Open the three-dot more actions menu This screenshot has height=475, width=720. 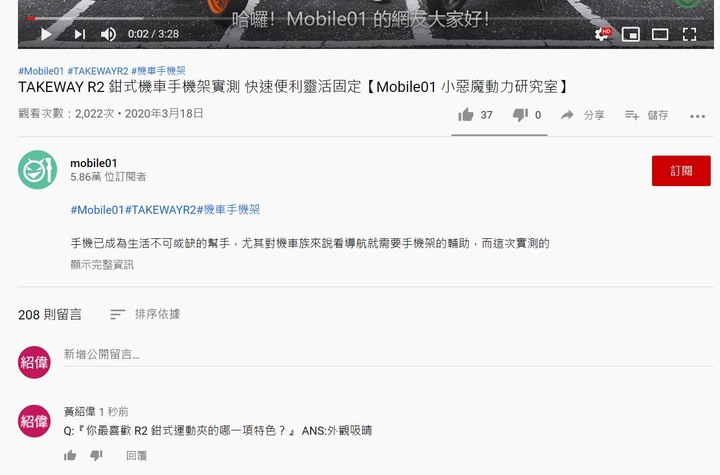point(698,116)
